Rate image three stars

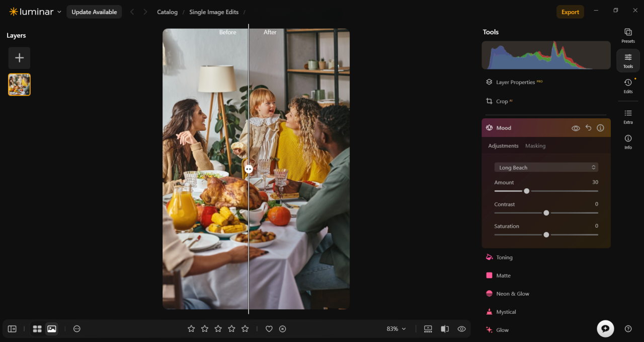218,329
